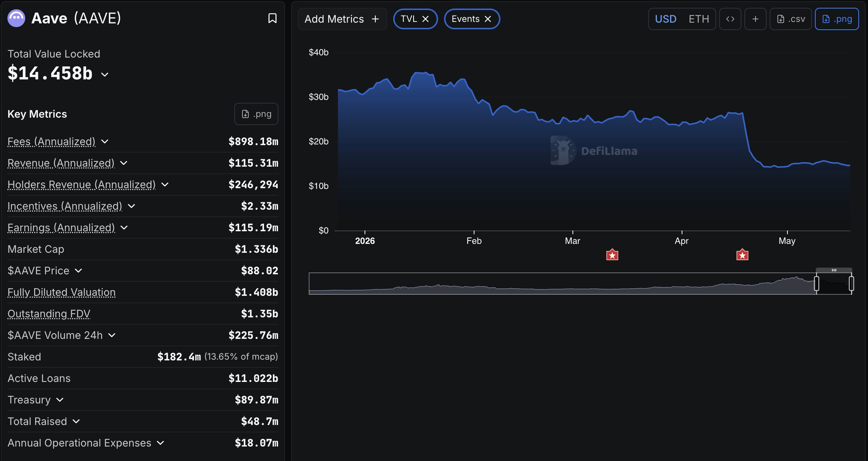Click the $30b y-axis label
Viewport: 868px width, 461px height.
pos(319,97)
